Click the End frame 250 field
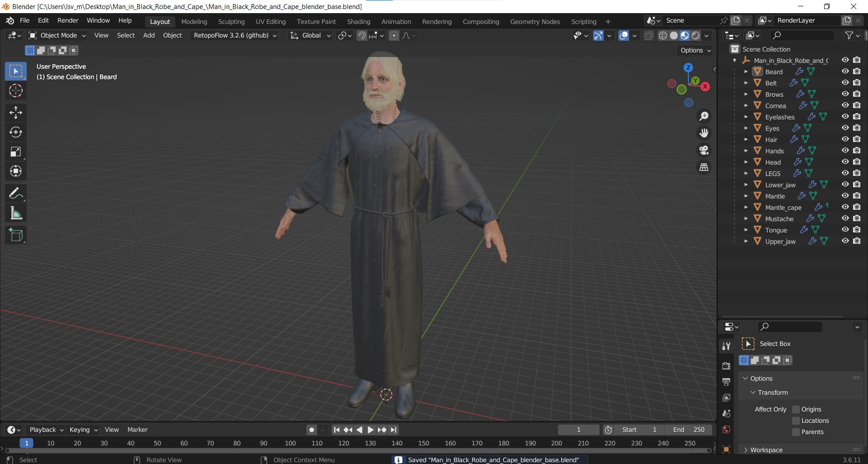The height and width of the screenshot is (464, 868). (688, 430)
